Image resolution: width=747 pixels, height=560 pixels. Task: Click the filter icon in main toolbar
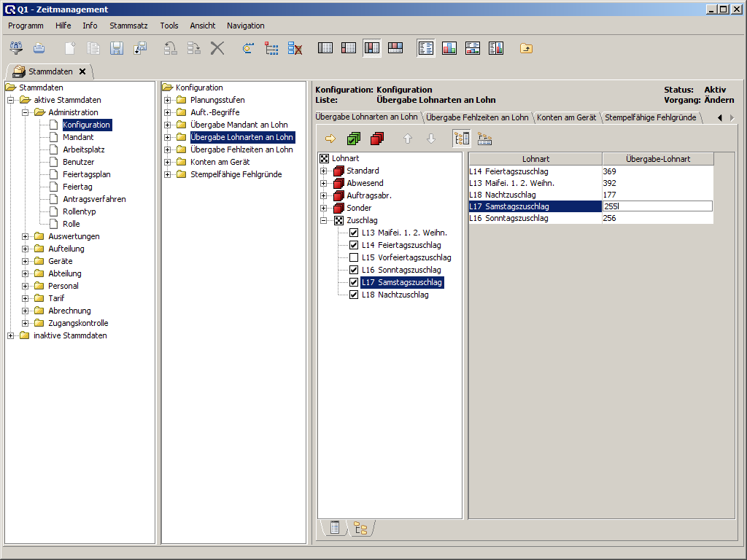point(16,48)
